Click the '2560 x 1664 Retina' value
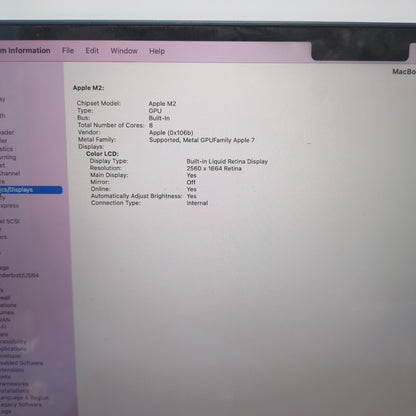Screen dimensions: 416x416 214,168
